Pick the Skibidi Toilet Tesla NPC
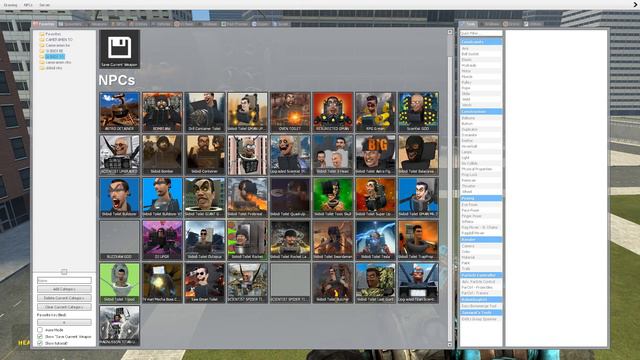640x360 pixels. click(376, 240)
